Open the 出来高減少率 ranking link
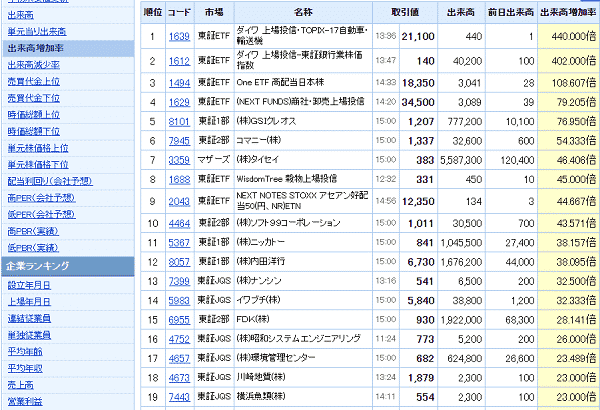600x410 pixels. [34, 65]
